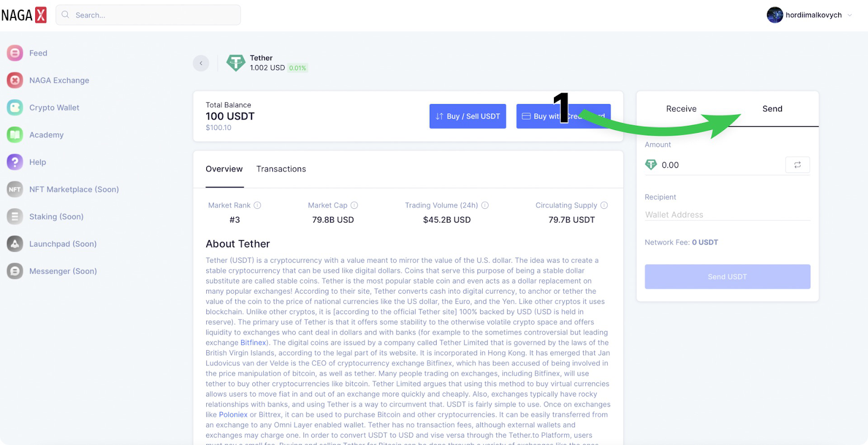Select the NAGA Exchange icon
Screen dimensions: 868x445
[x=15, y=80]
